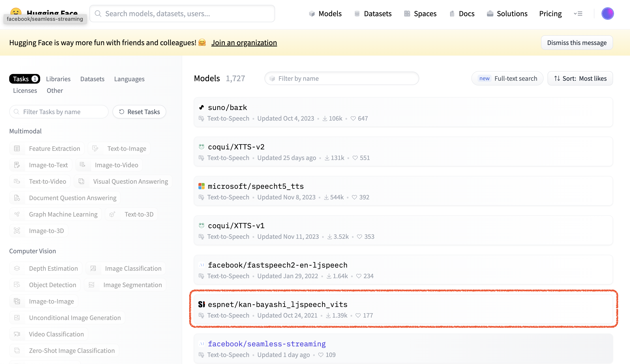630x364 pixels.
Task: Toggle the Text-to-Video task filter
Action: coord(40,181)
